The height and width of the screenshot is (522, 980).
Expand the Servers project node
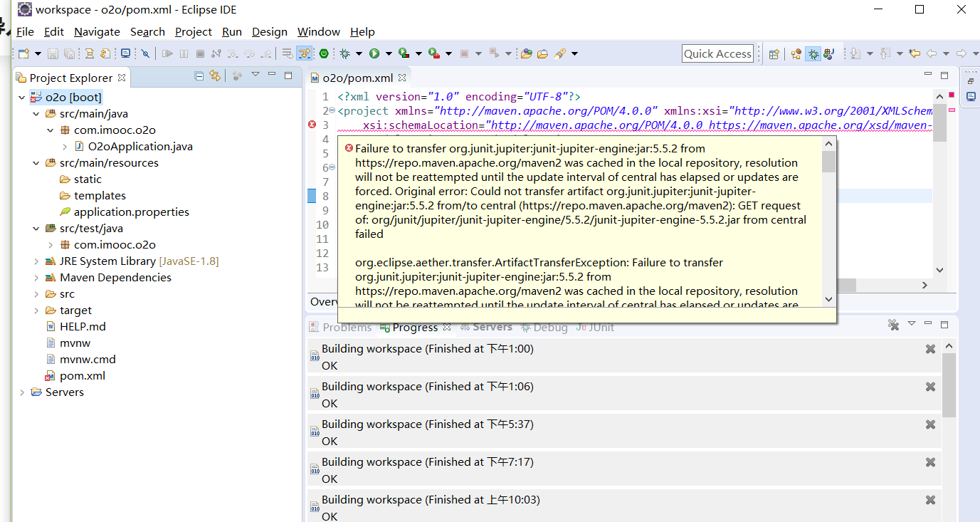point(22,392)
